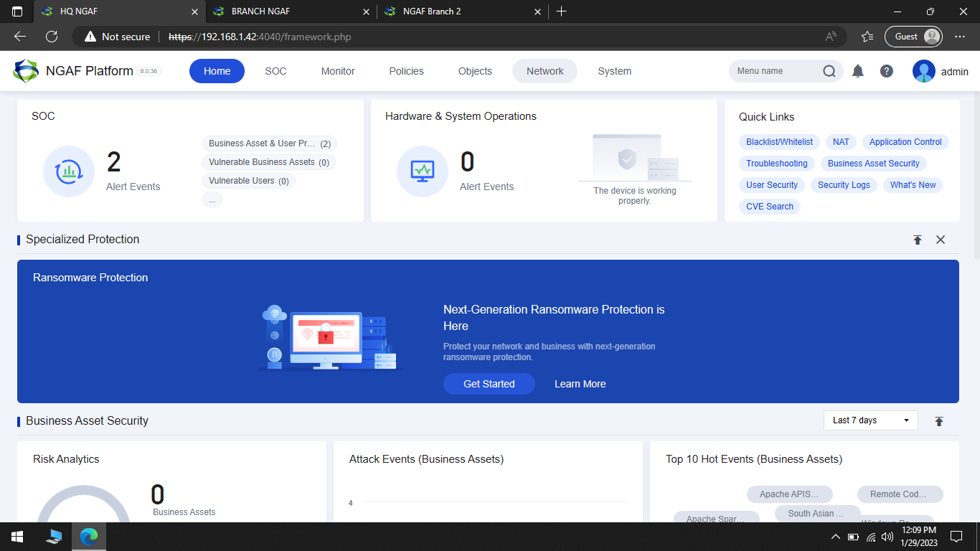980x551 pixels.
Task: Refresh the current page in the browser
Action: (x=50, y=36)
